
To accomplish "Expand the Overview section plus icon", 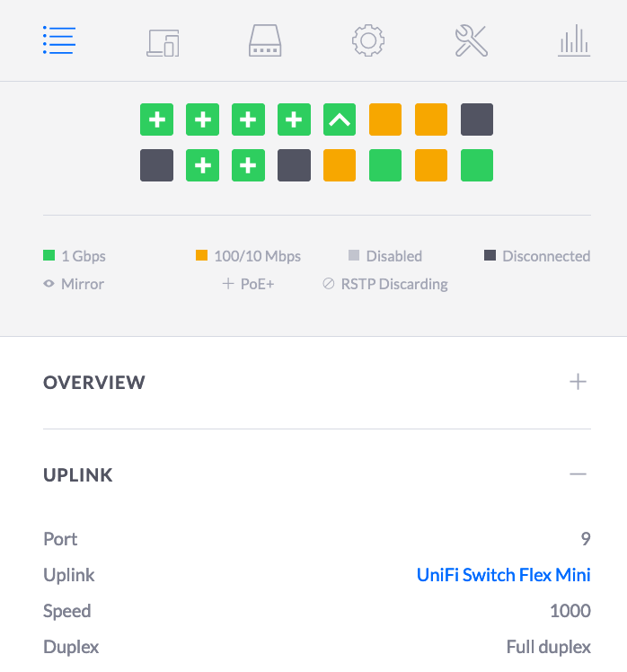I will [578, 382].
